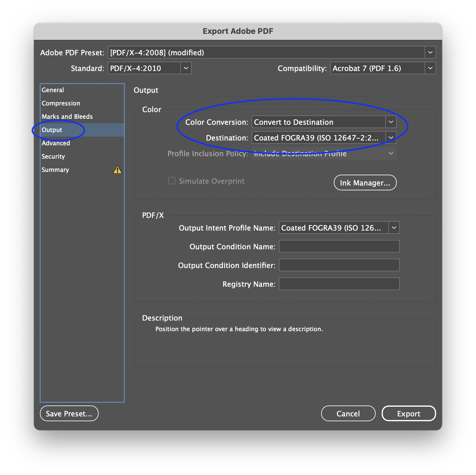Click the Save Preset button
The height and width of the screenshot is (475, 476).
pos(69,414)
